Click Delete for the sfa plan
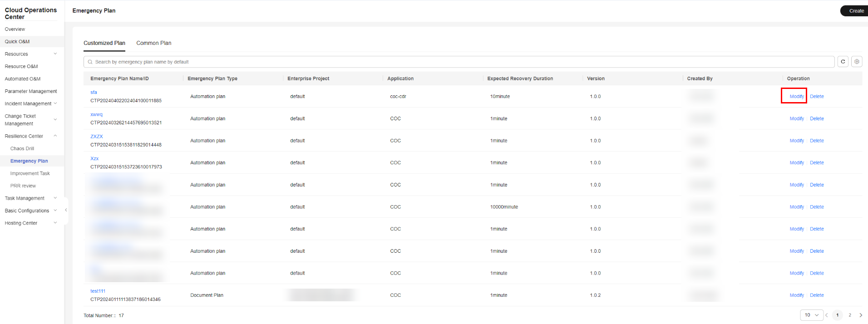The image size is (868, 324). click(817, 97)
